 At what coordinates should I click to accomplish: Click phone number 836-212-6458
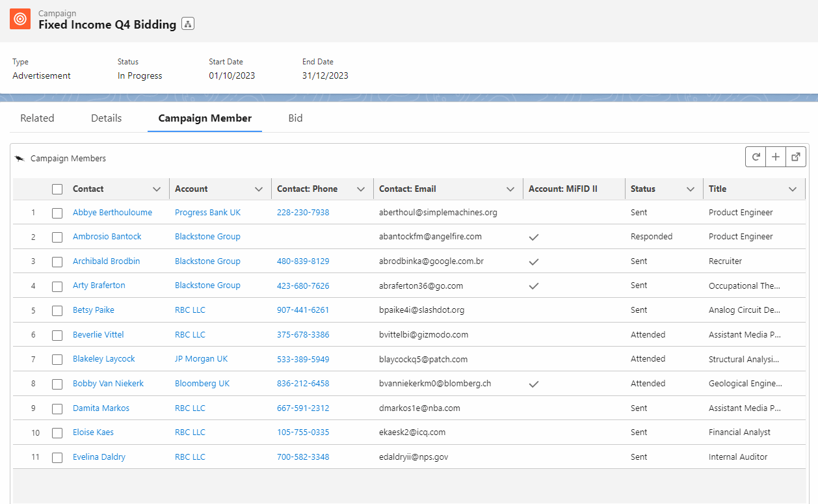click(303, 383)
